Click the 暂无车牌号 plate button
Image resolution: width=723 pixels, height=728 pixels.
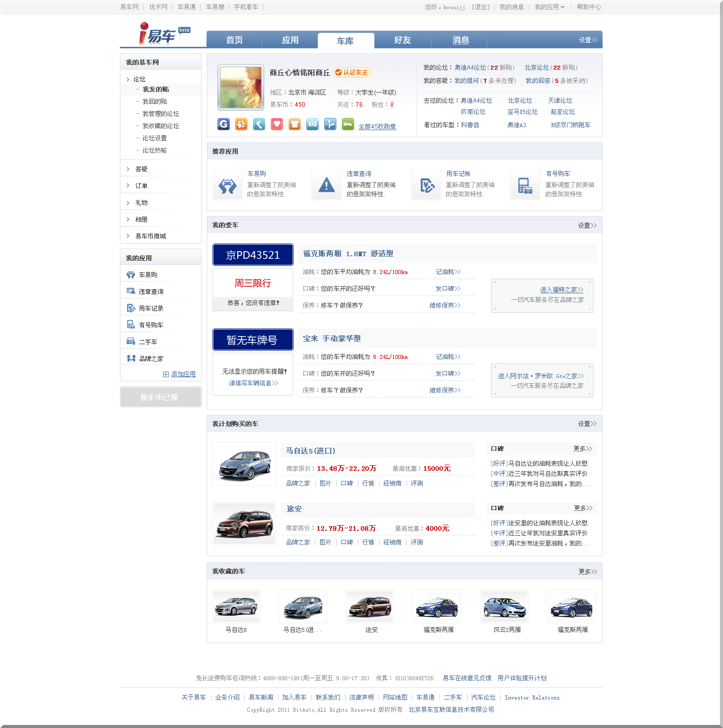[x=253, y=340]
